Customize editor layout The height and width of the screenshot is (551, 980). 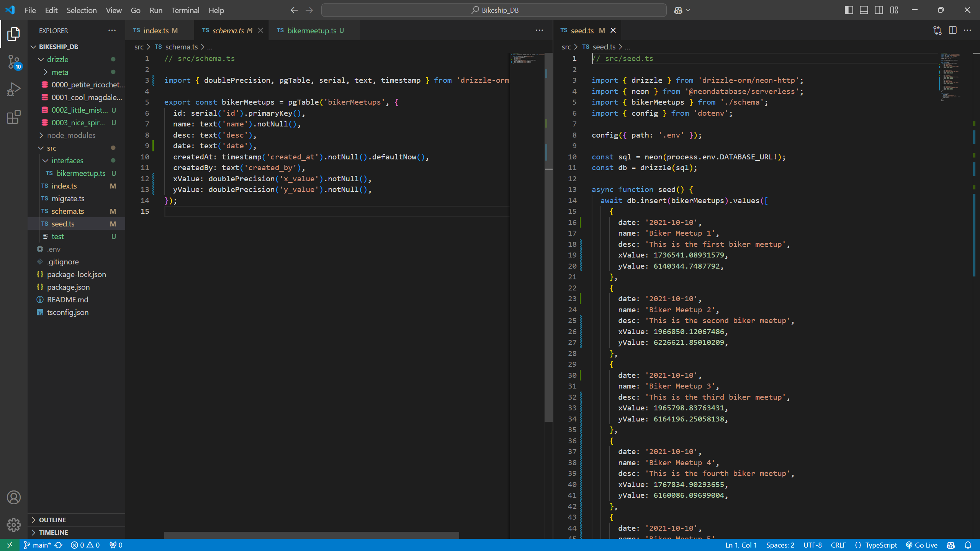pos(894,10)
